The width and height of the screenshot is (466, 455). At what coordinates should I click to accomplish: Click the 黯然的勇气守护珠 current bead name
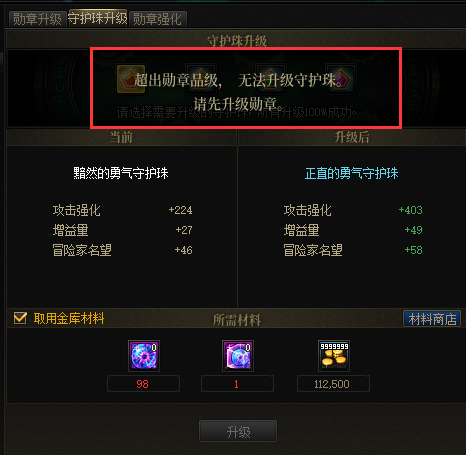[x=121, y=173]
